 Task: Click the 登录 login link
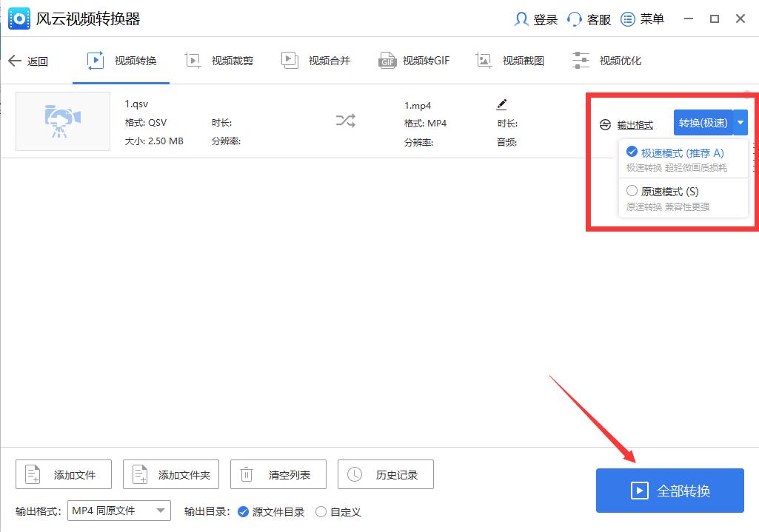pyautogui.click(x=535, y=19)
